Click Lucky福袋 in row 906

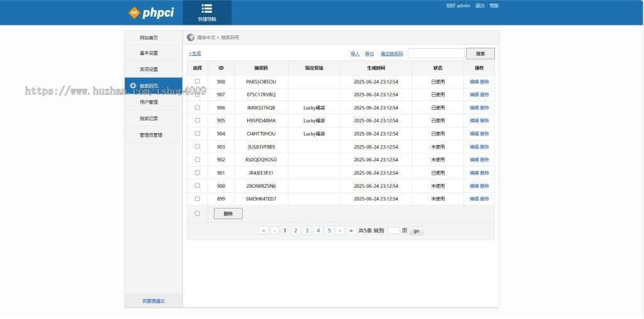click(x=314, y=108)
